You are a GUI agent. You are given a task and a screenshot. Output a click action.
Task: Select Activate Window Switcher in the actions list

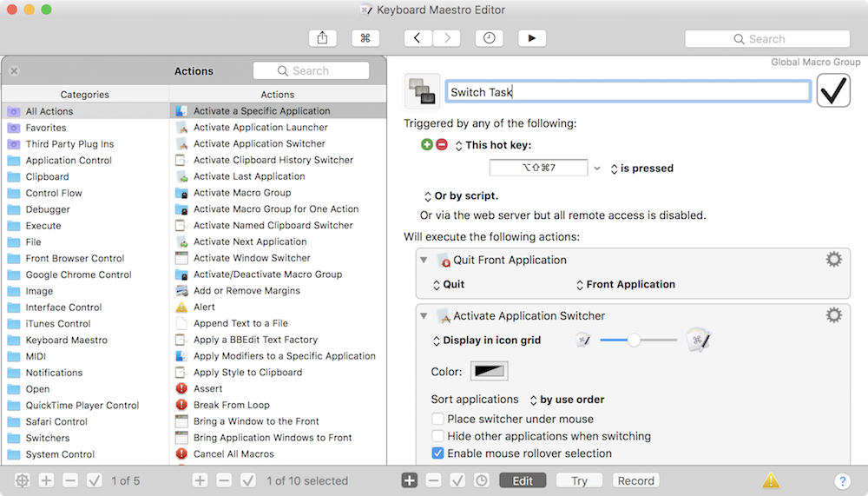[x=252, y=258]
